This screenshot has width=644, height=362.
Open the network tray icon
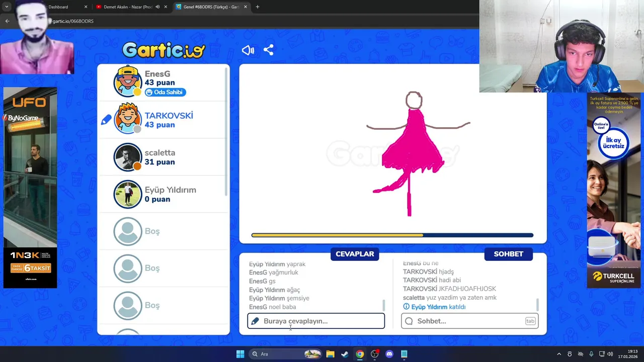coord(602,354)
